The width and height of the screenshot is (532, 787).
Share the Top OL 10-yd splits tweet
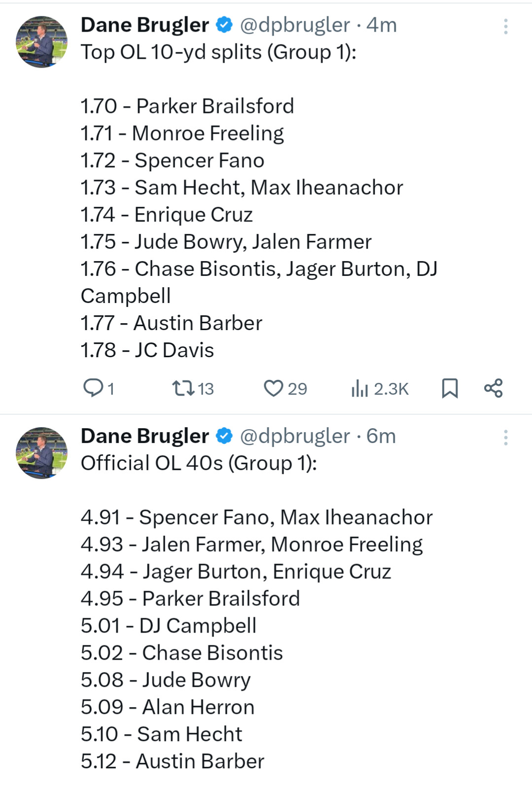pyautogui.click(x=493, y=388)
